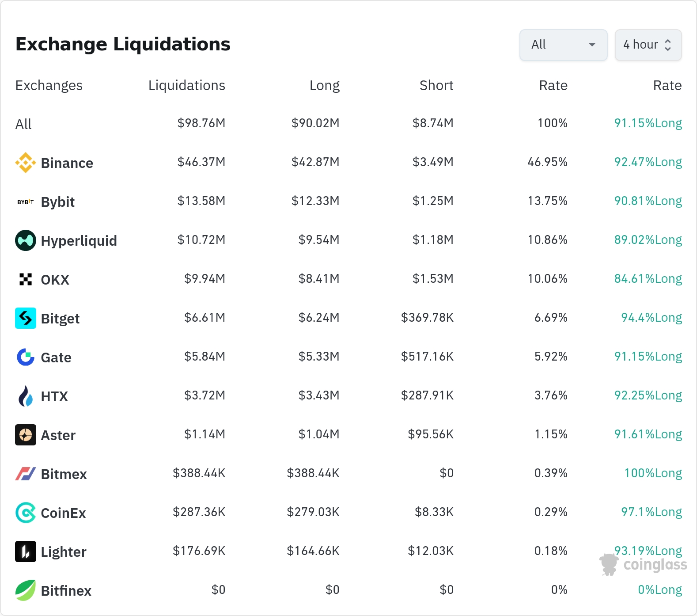Click the Bitget logo icon
The height and width of the screenshot is (616, 697).
click(26, 318)
